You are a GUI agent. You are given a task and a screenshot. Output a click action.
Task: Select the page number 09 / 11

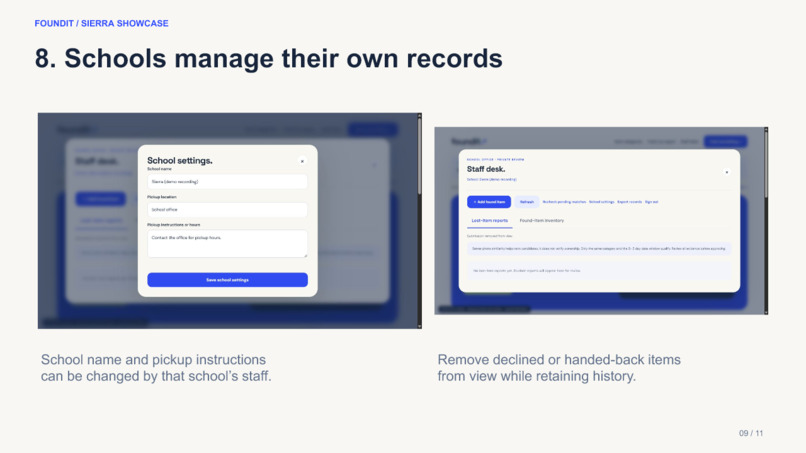click(x=751, y=433)
